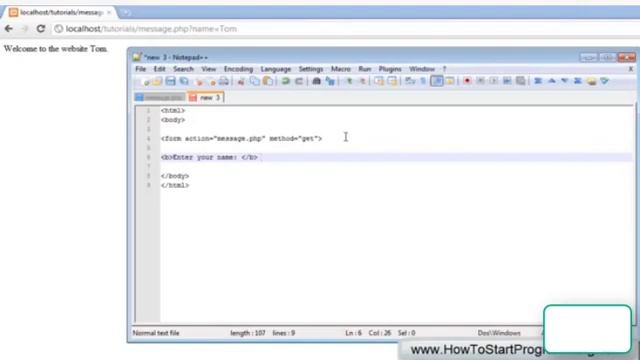Click 'length : 107' in status bar
This screenshot has height=360, width=640.
tap(247, 333)
